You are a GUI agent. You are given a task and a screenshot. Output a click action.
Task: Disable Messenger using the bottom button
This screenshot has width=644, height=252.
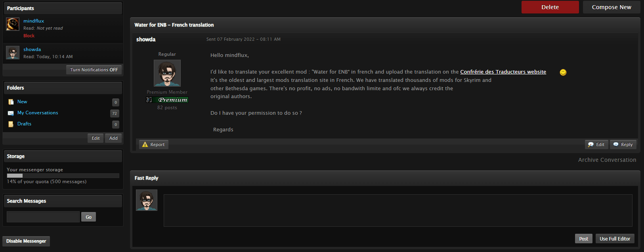[x=26, y=241]
